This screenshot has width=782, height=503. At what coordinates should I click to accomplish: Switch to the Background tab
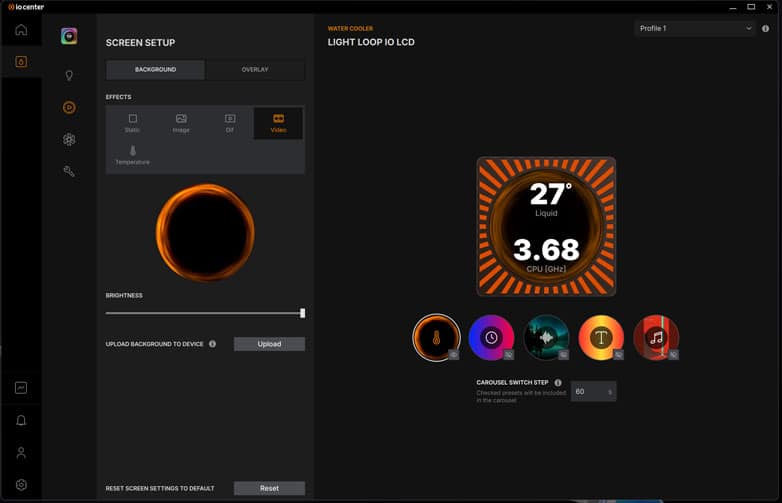coord(155,70)
